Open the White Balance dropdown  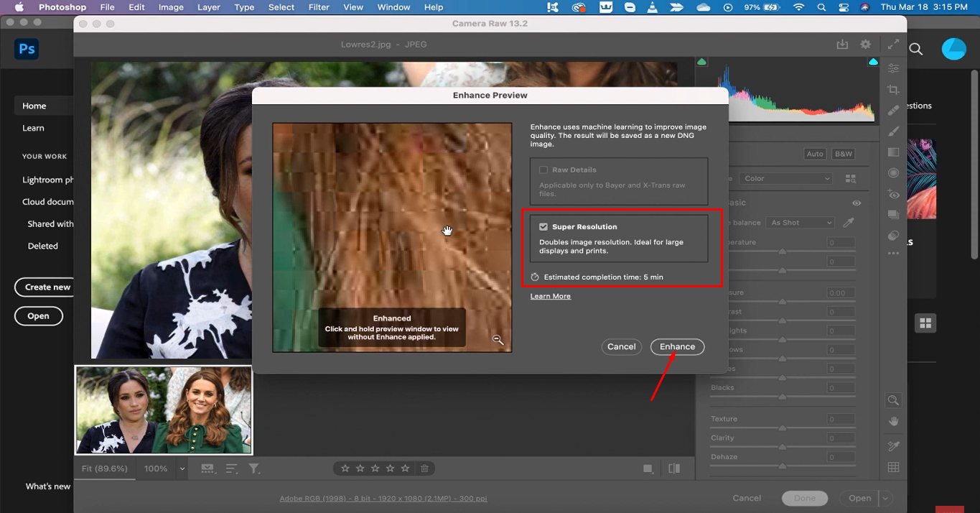pos(799,222)
